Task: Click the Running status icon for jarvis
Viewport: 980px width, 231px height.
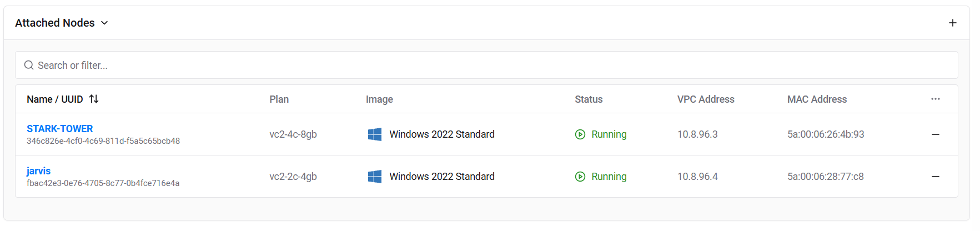Action: (580, 177)
